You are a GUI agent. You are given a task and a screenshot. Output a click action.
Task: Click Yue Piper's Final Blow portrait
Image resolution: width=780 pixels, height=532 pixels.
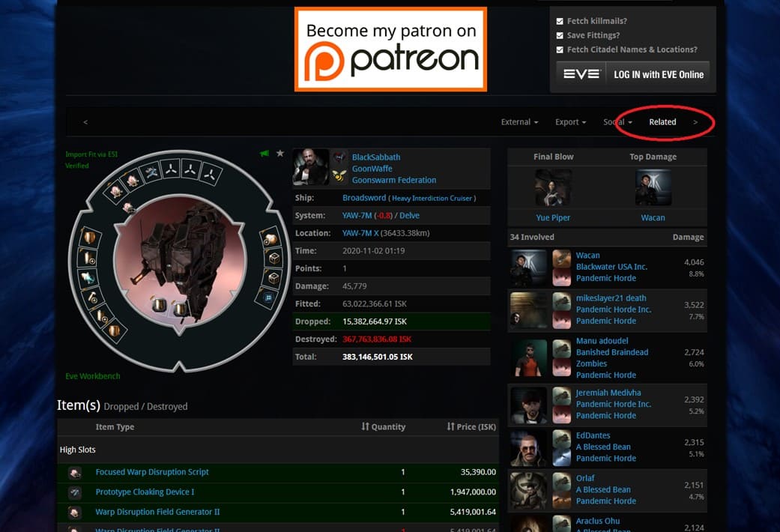(x=553, y=187)
